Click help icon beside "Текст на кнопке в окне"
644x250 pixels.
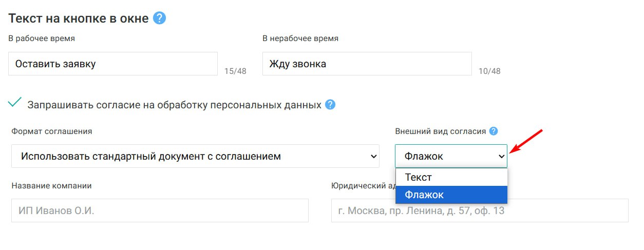click(160, 18)
